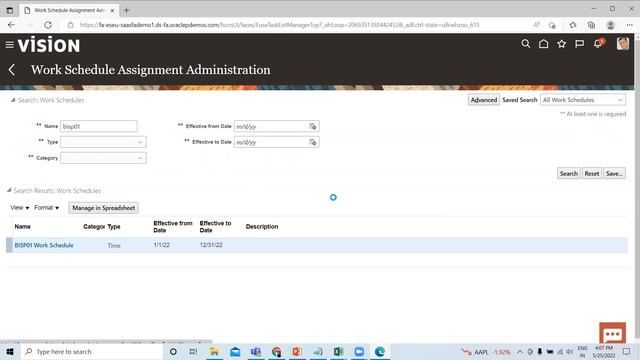Viewport: 640px width, 360px height.
Task: Open the taskbar clock showing 4:07 PM
Action: (604, 352)
